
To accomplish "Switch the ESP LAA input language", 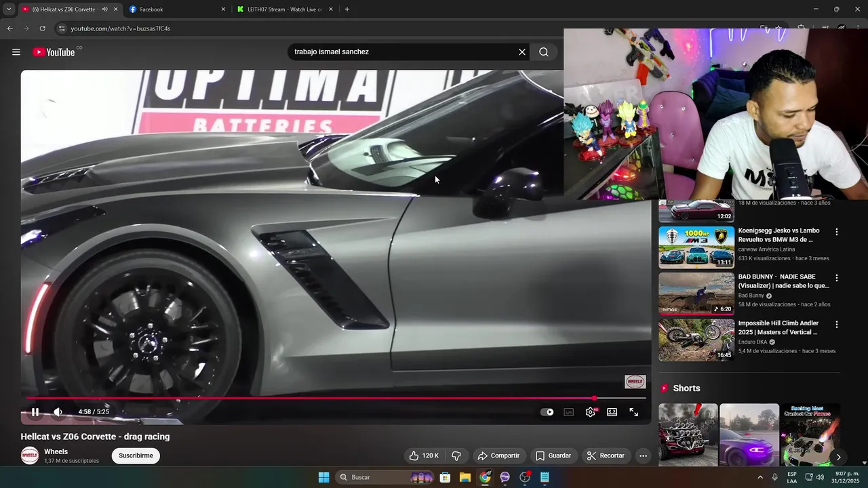I will [792, 477].
